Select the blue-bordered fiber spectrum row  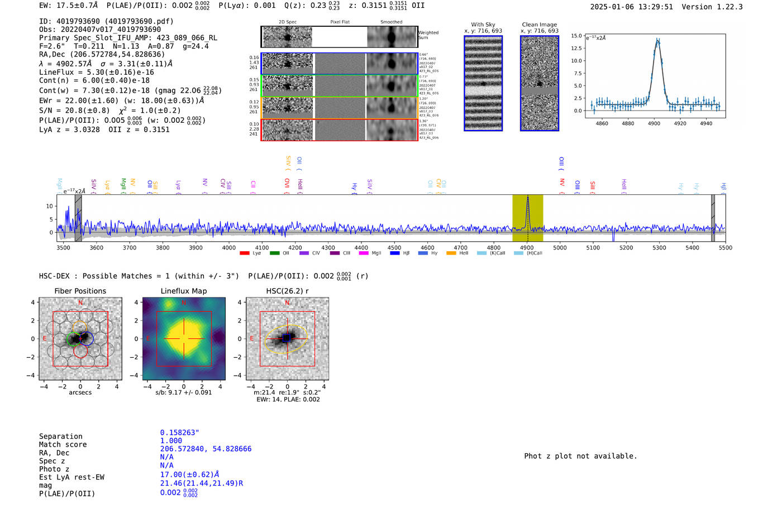coord(340,64)
